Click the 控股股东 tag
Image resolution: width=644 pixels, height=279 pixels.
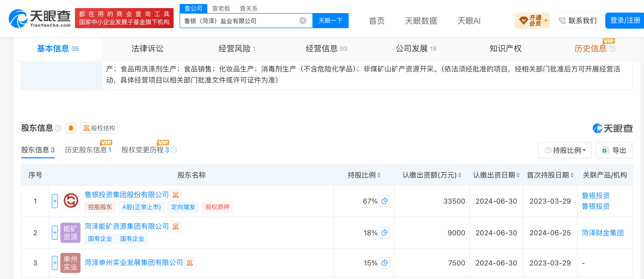(x=100, y=207)
